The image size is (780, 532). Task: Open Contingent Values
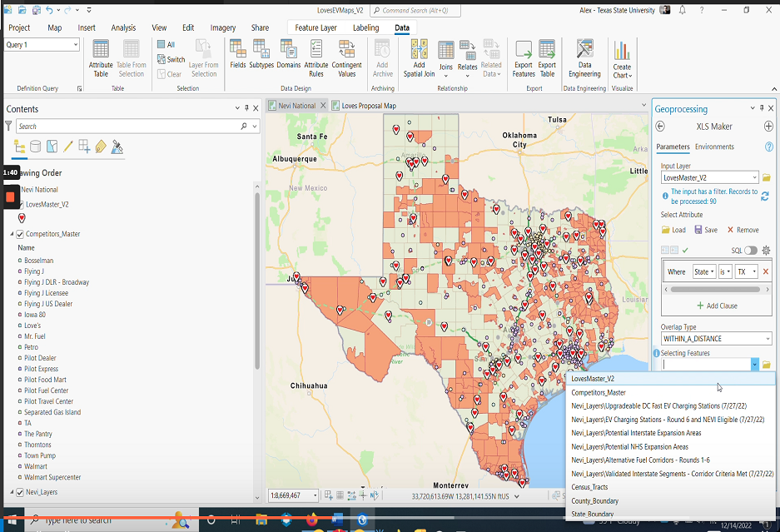click(347, 58)
